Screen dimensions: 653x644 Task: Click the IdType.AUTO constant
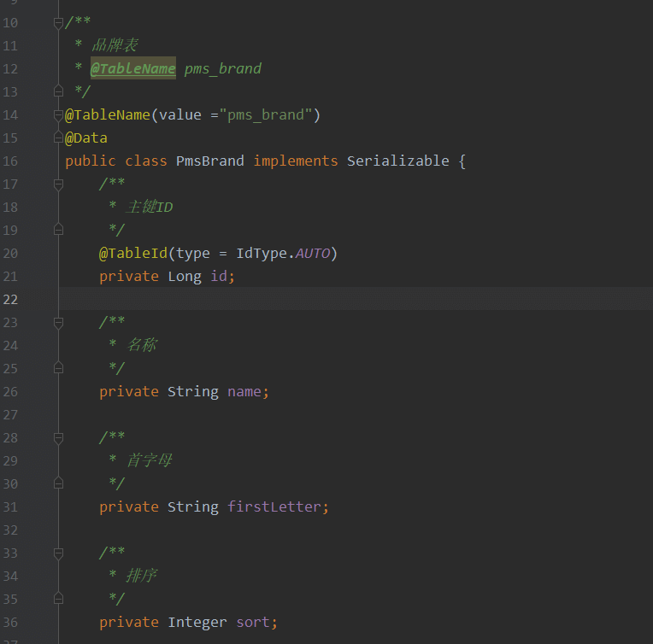click(283, 253)
